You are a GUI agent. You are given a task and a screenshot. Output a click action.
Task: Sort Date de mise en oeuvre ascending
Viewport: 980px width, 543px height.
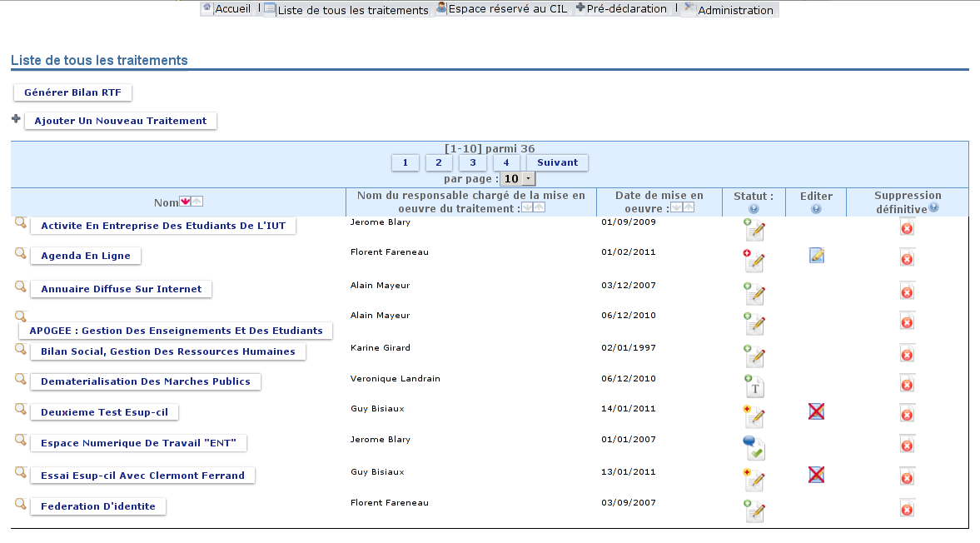689,207
